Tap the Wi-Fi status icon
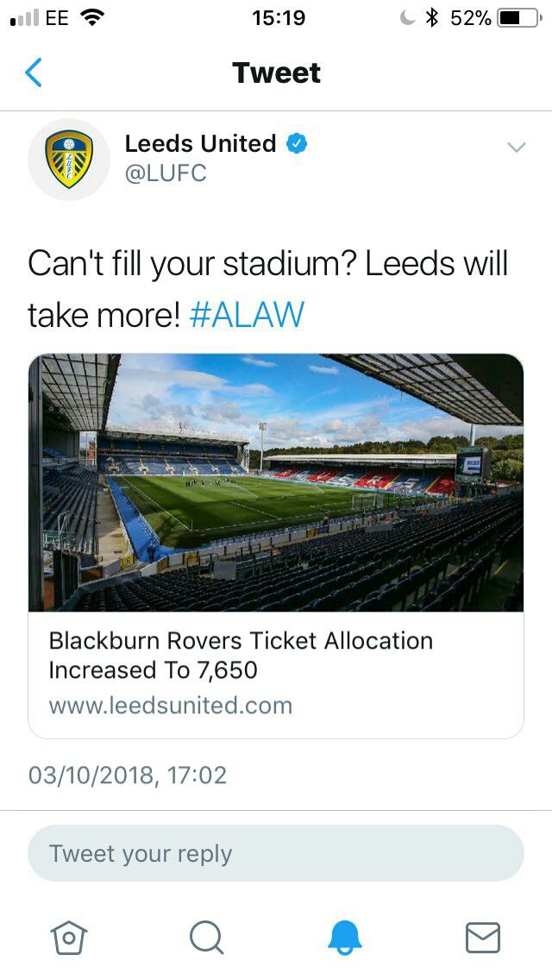The height and width of the screenshot is (980, 552). (x=91, y=17)
